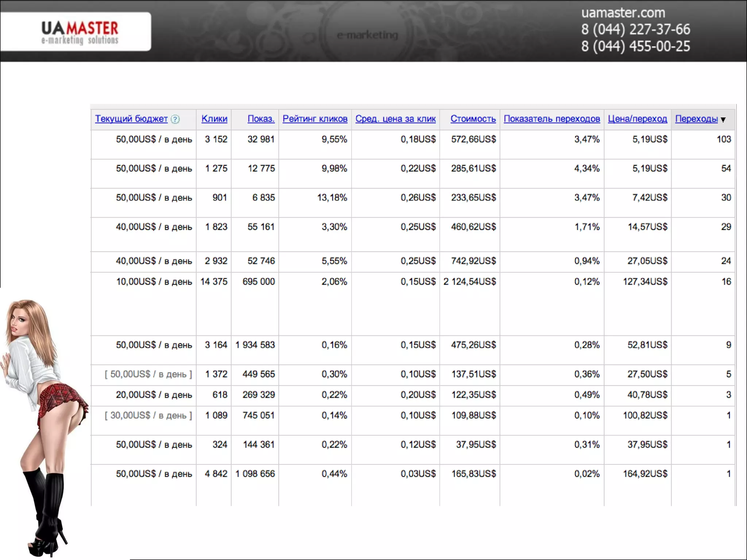This screenshot has height=560, width=747.
Task: Sort by Сред. цена за клик
Action: [395, 119]
